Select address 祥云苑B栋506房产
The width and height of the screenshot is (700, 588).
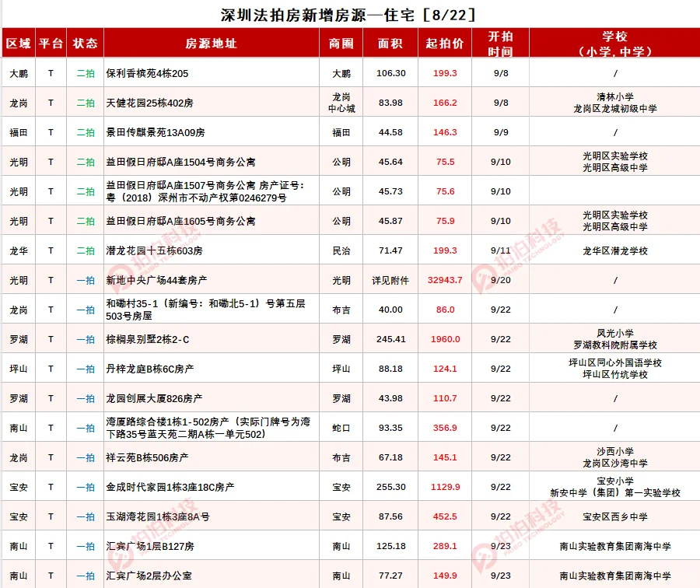(147, 457)
